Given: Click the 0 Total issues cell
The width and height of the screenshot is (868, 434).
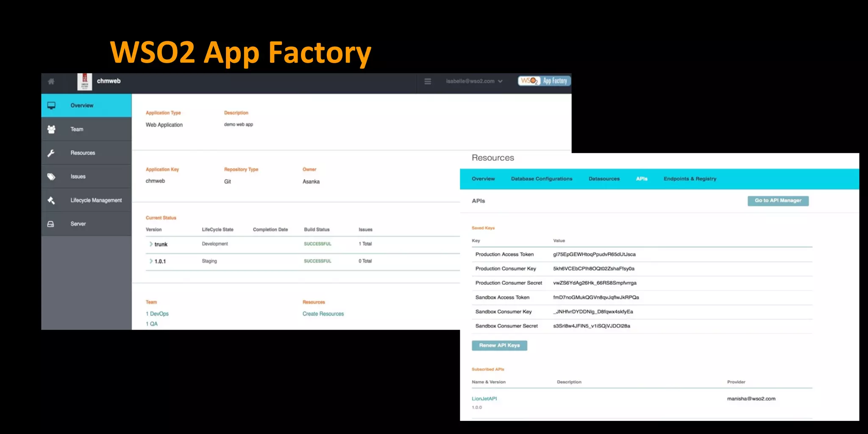Looking at the screenshot, I should pyautogui.click(x=365, y=262).
